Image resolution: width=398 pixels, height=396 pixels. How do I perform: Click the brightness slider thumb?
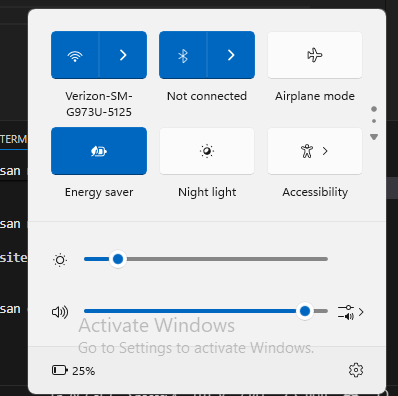[x=118, y=259]
